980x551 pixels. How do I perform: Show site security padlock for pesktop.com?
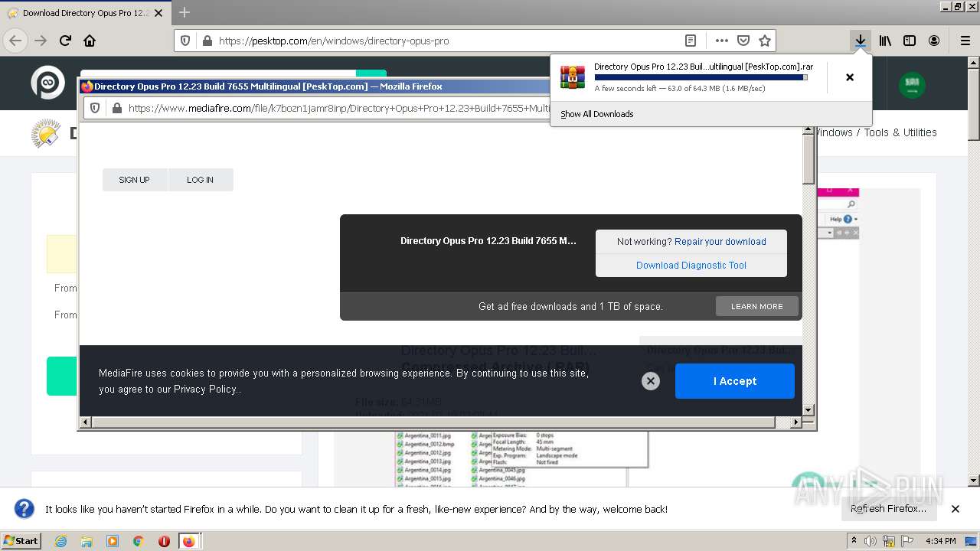(206, 41)
